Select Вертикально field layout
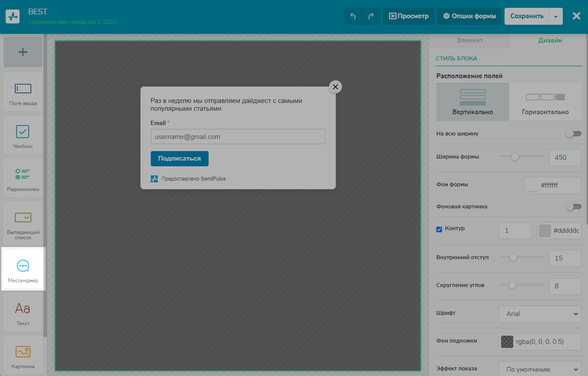The height and width of the screenshot is (376, 588). pyautogui.click(x=472, y=102)
